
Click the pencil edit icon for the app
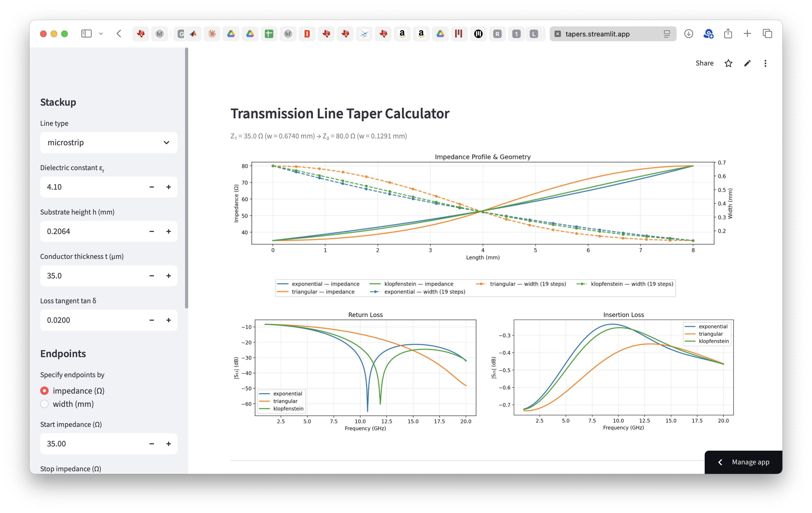pyautogui.click(x=747, y=63)
